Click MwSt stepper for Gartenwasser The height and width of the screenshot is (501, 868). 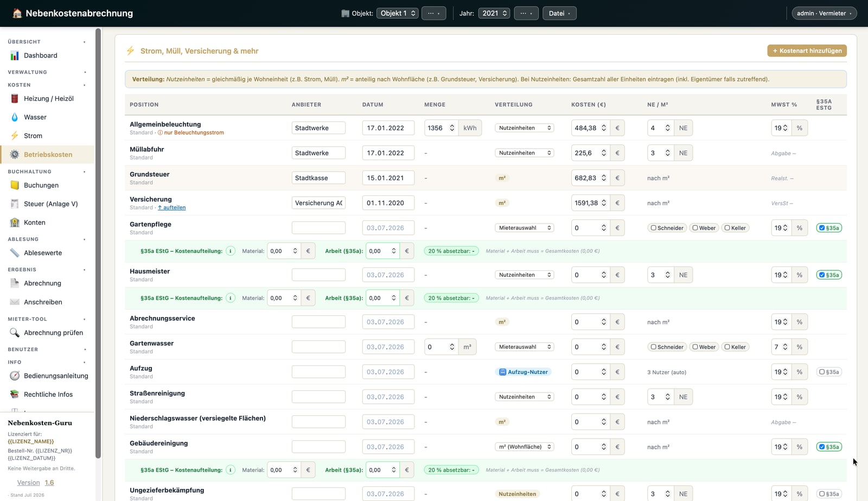pyautogui.click(x=785, y=347)
